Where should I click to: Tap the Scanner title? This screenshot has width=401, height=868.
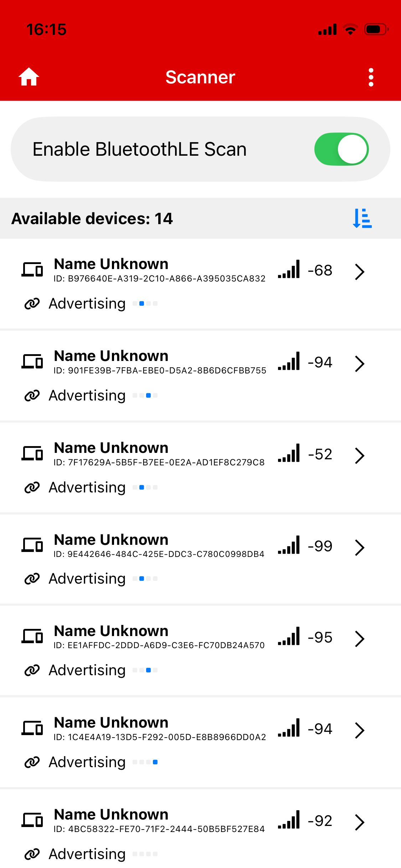click(200, 77)
